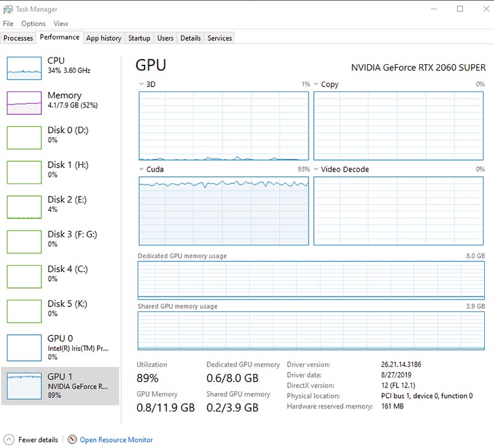The image size is (494, 448).
Task: Click the Shared GPU memory usage graph
Action: click(x=311, y=331)
